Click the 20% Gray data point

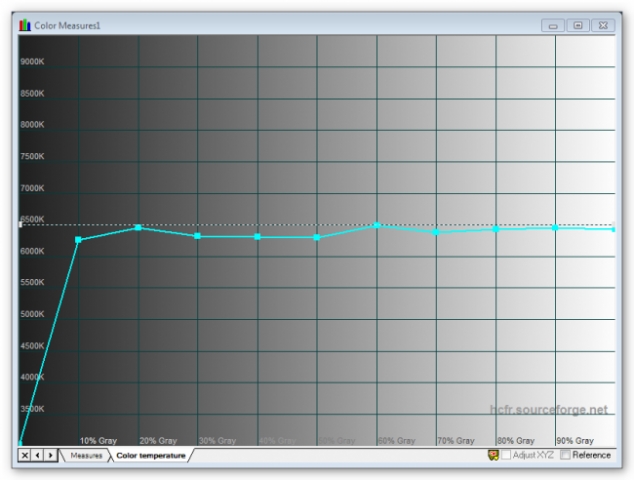[x=138, y=228]
